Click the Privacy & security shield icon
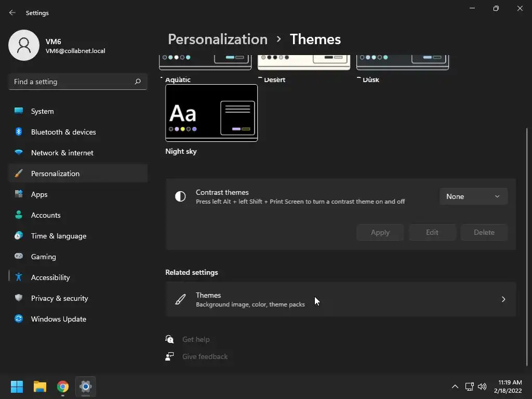The image size is (532, 399). coord(19,298)
